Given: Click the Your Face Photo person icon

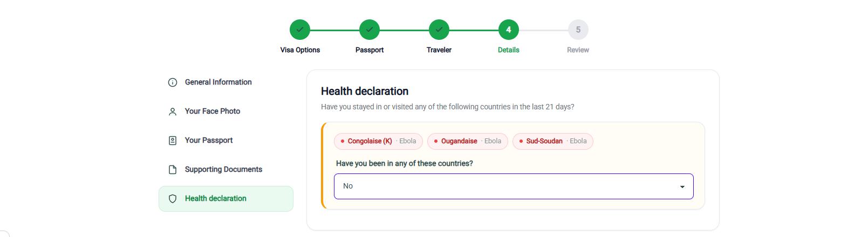Looking at the screenshot, I should pyautogui.click(x=173, y=111).
